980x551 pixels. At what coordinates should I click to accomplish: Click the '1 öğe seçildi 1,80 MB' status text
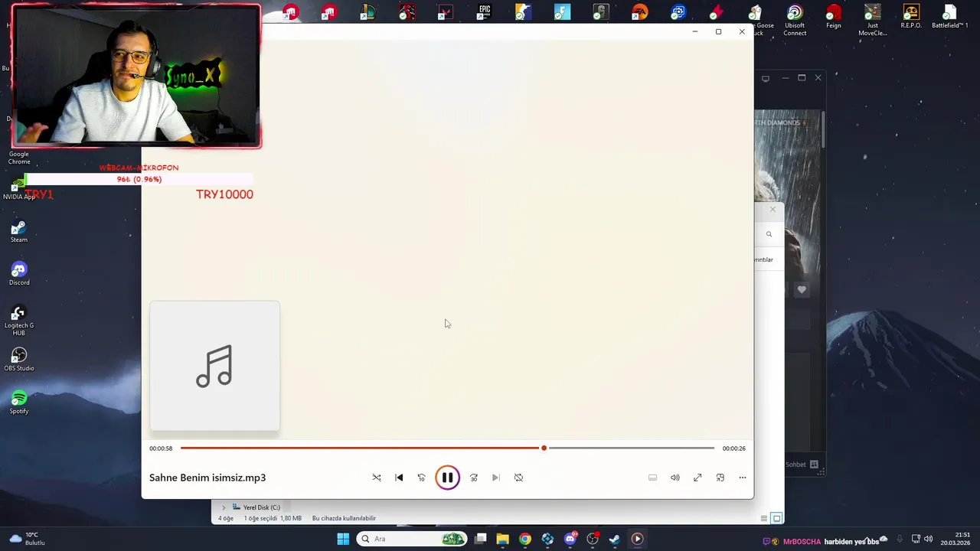273,518
